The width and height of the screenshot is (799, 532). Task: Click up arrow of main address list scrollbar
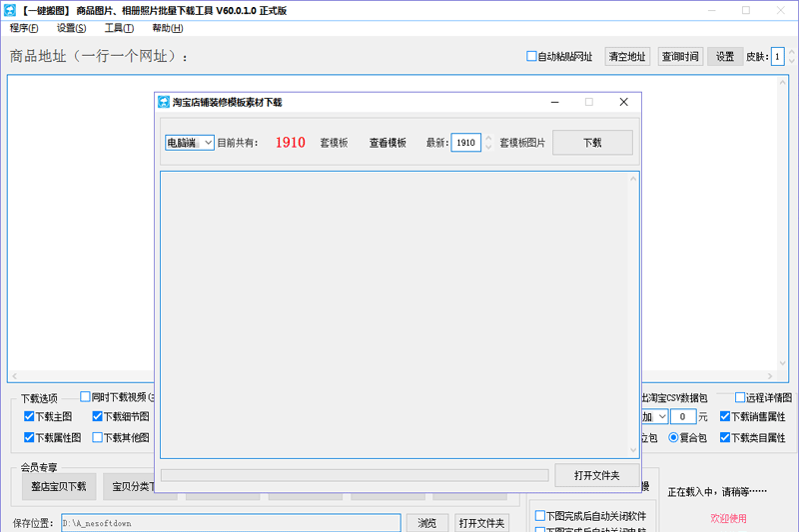point(783,82)
